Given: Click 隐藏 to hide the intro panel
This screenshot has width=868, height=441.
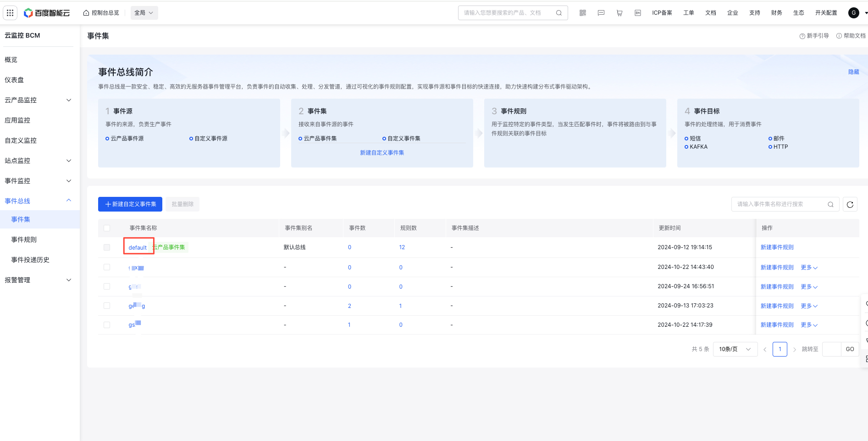Looking at the screenshot, I should pos(854,72).
